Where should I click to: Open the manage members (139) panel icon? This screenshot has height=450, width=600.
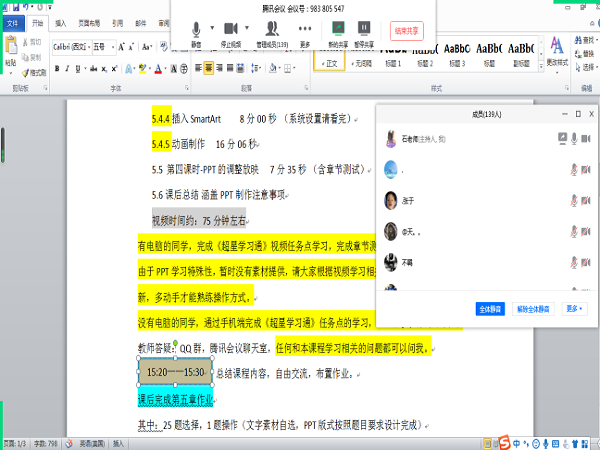[272, 29]
